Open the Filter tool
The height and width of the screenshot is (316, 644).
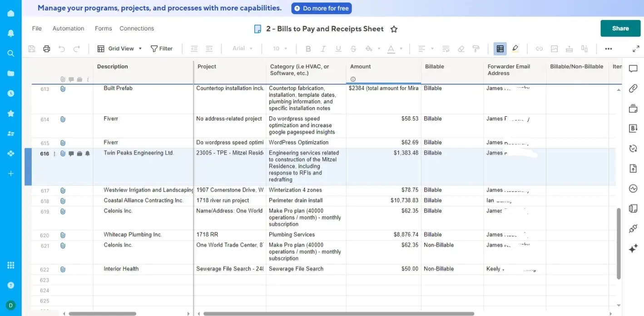pyautogui.click(x=162, y=49)
